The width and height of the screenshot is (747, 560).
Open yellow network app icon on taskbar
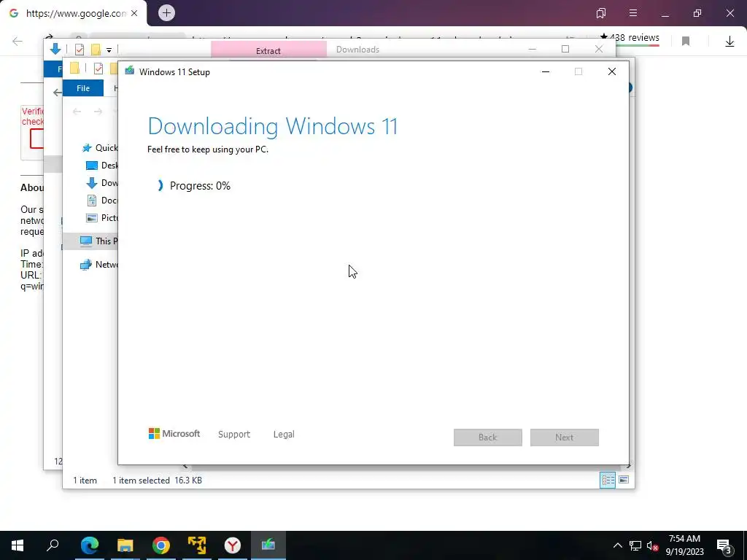(x=196, y=545)
